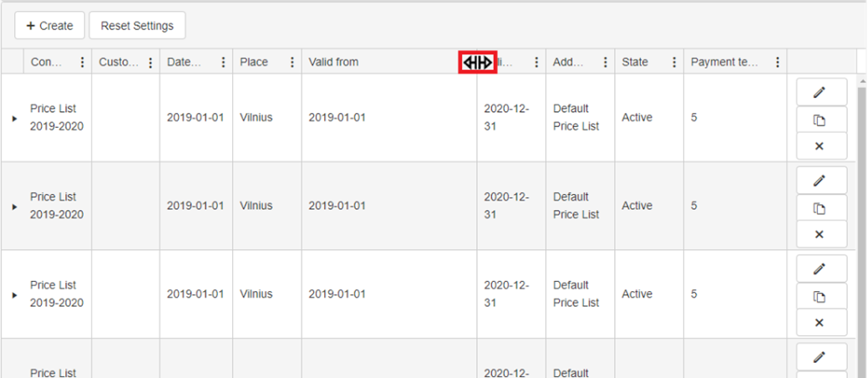Delete the first Price List row

[821, 146]
